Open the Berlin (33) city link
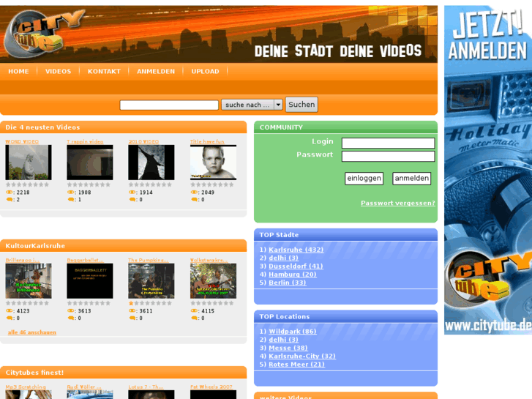Viewport: 532px width, 399px height. click(287, 283)
